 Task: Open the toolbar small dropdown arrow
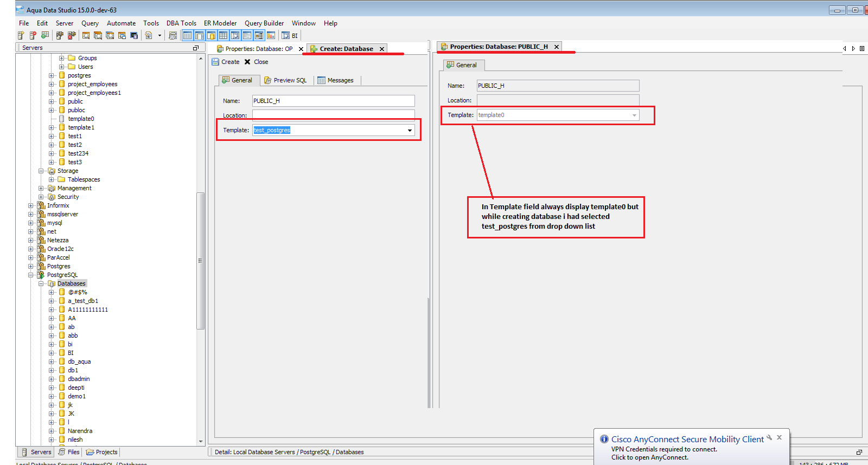tap(159, 35)
